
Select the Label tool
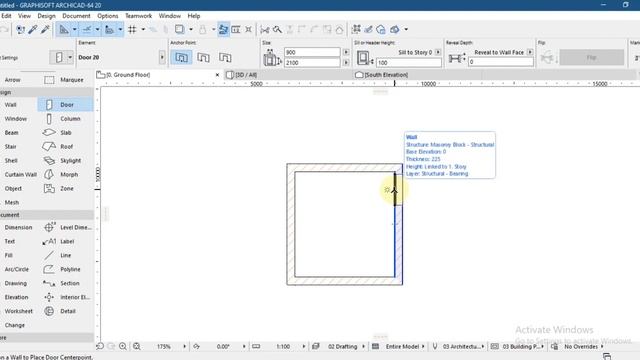(x=65, y=241)
